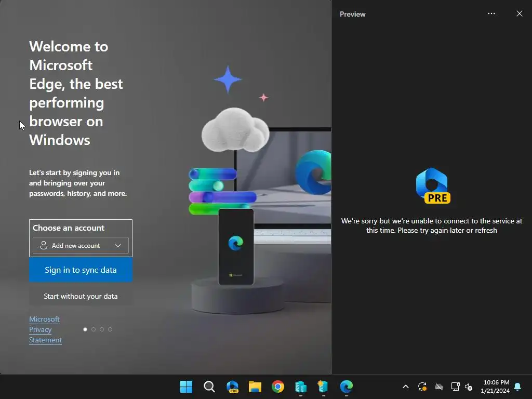
Task: Open Google Chrome from taskbar
Action: [x=278, y=387]
